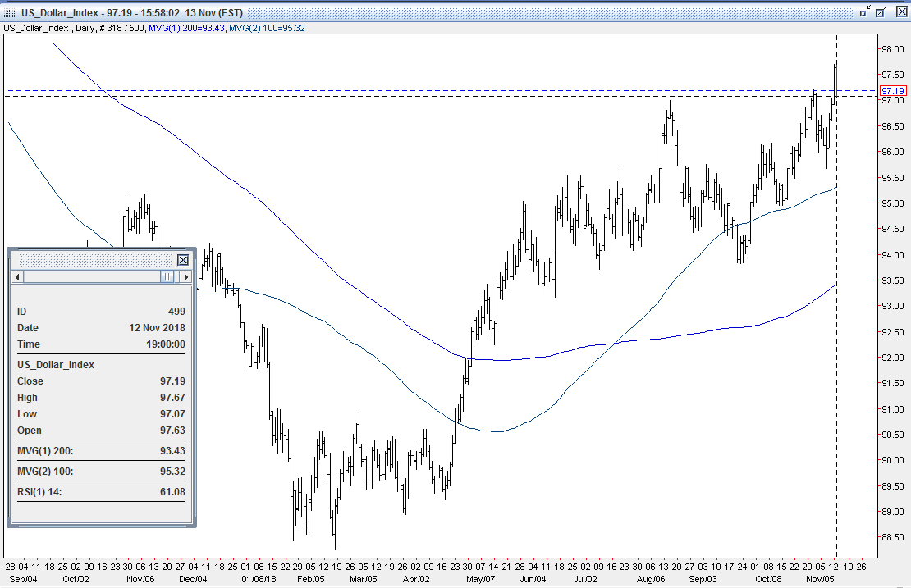Image resolution: width=911 pixels, height=588 pixels.
Task: Click the 97.19 price label on axis
Action: point(893,91)
